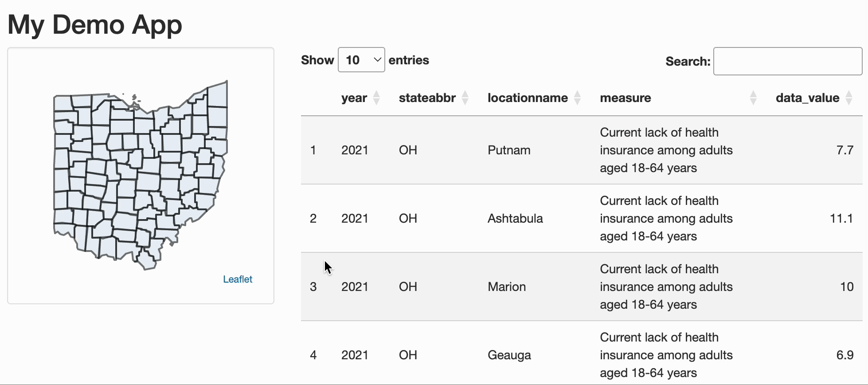Click the locationname column header text
Image resolution: width=868 pixels, height=385 pixels.
(528, 98)
